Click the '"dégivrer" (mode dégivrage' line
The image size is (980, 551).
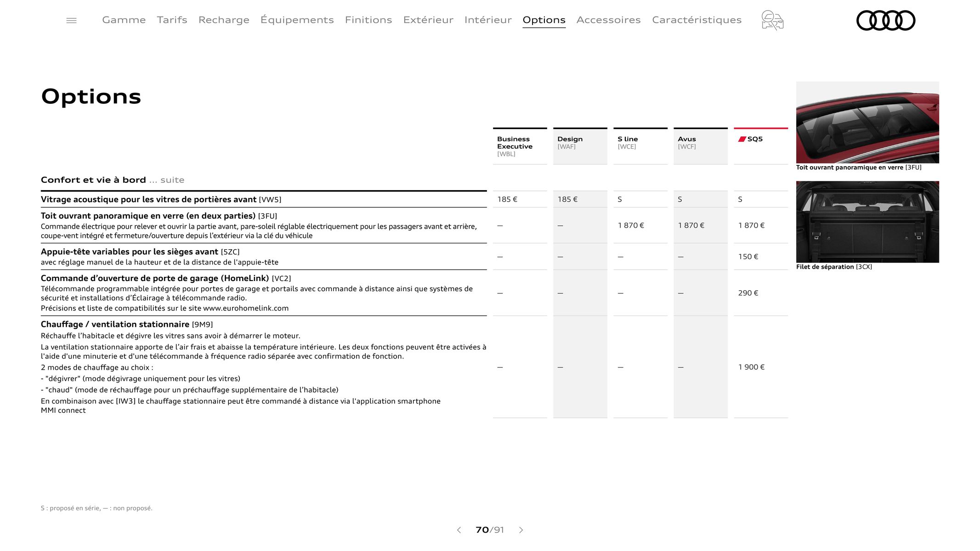141,379
